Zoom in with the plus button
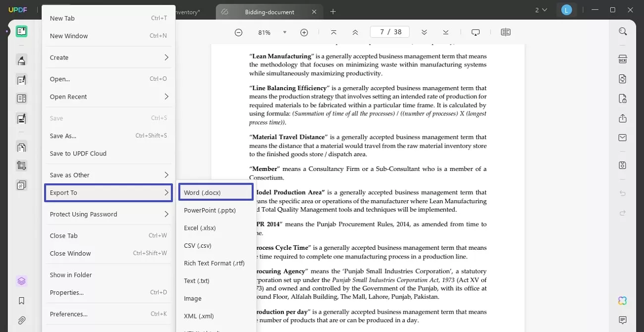 [x=304, y=32]
